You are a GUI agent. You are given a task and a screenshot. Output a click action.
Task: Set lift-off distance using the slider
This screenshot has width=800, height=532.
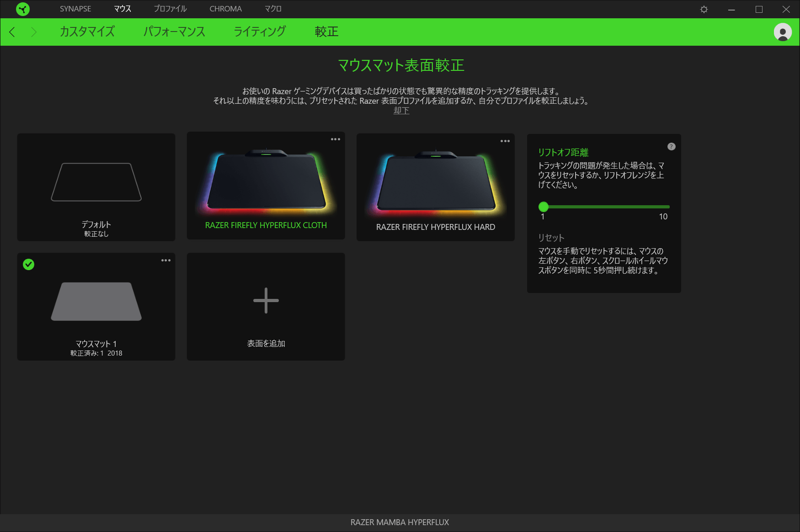pyautogui.click(x=544, y=207)
